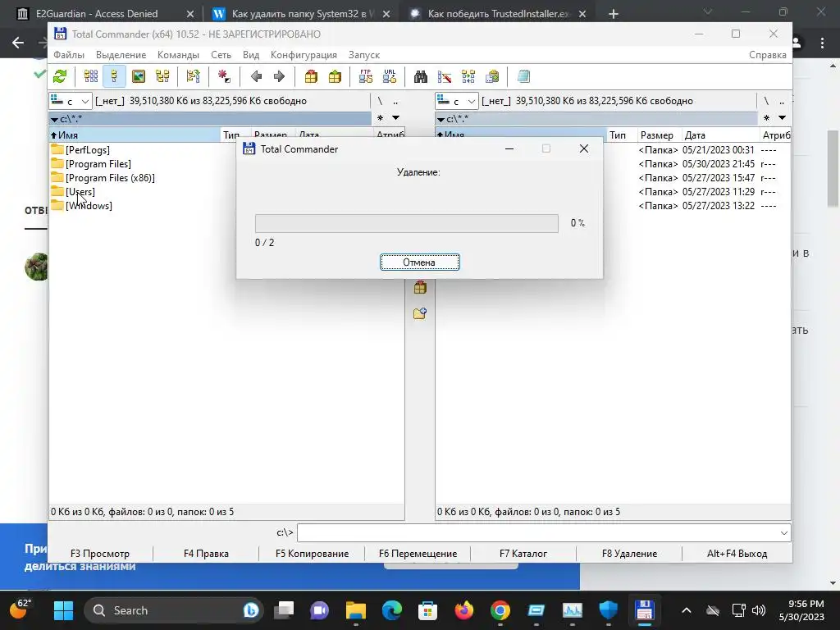Click F3 Просмотр button
This screenshot has width=840, height=630.
coord(100,554)
